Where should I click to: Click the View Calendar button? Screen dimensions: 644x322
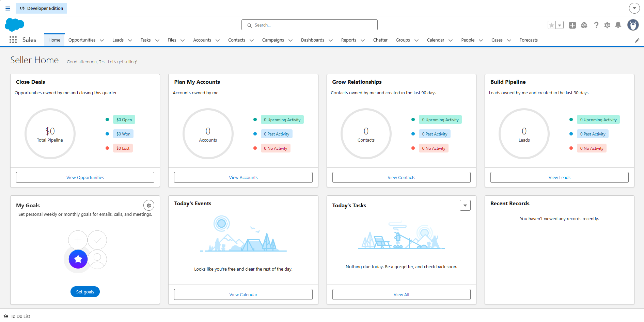point(243,294)
